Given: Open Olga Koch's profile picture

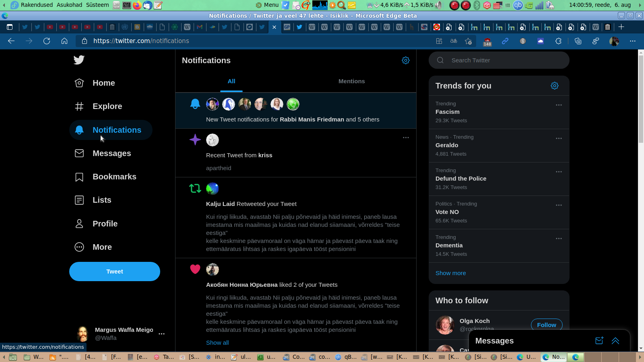Looking at the screenshot, I should pyautogui.click(x=445, y=325).
